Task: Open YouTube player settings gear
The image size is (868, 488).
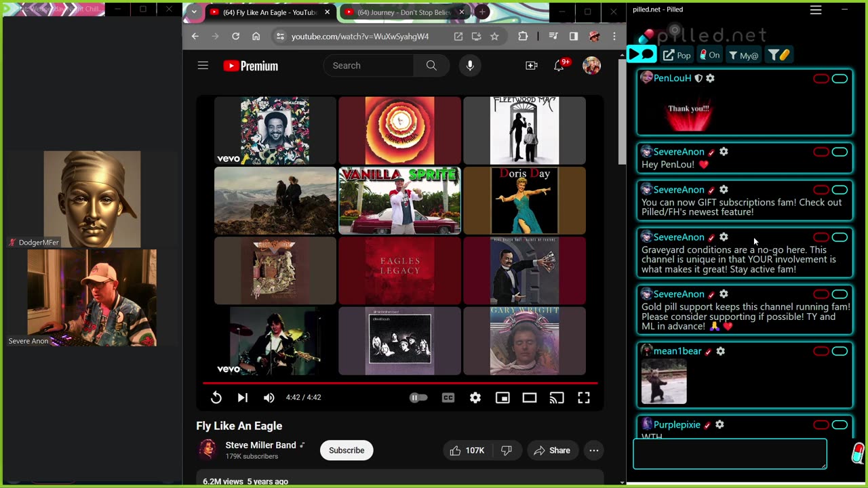Action: [x=475, y=398]
